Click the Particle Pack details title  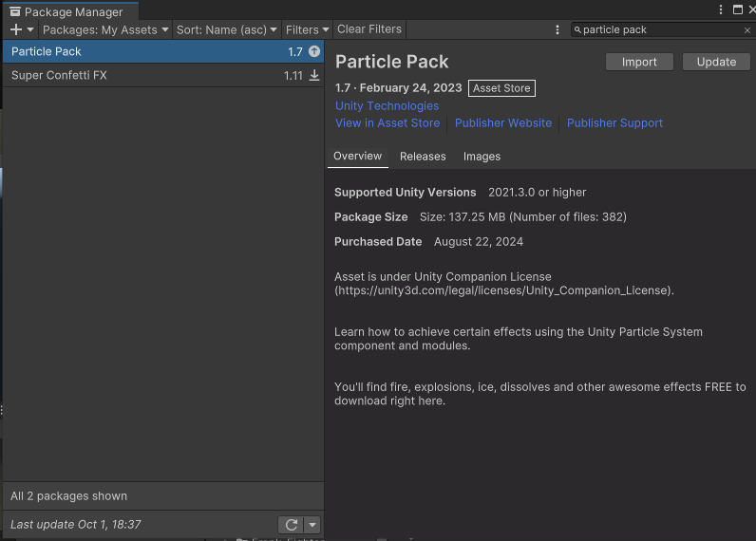[392, 62]
